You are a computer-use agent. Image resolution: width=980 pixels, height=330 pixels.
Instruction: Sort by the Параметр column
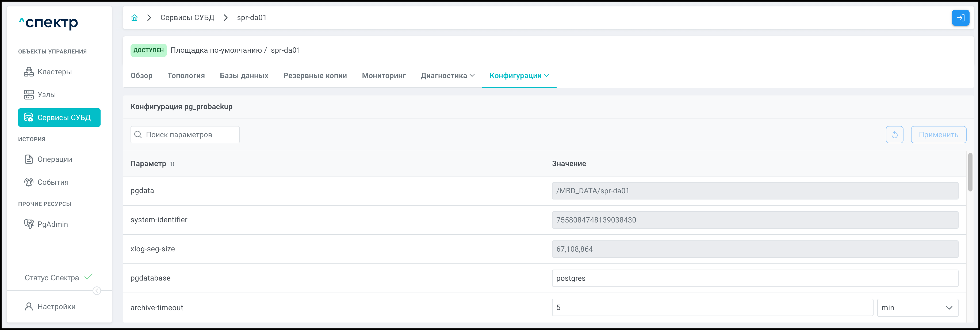[x=172, y=164]
